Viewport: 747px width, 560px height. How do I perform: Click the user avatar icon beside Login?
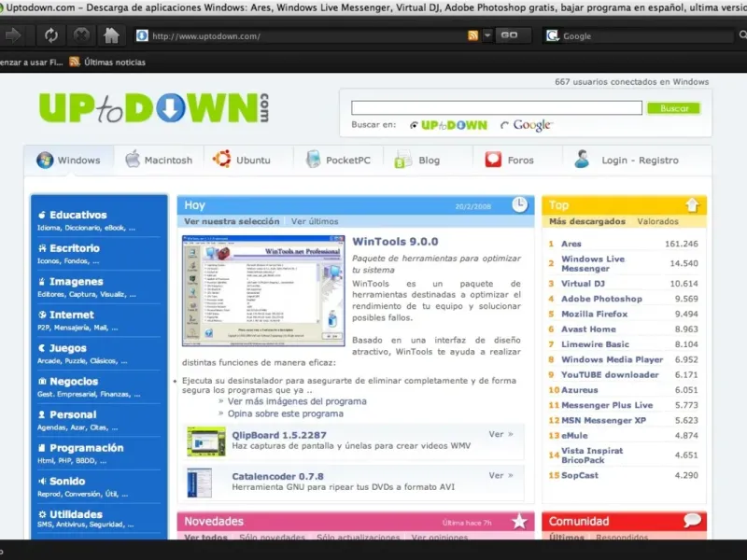point(582,159)
